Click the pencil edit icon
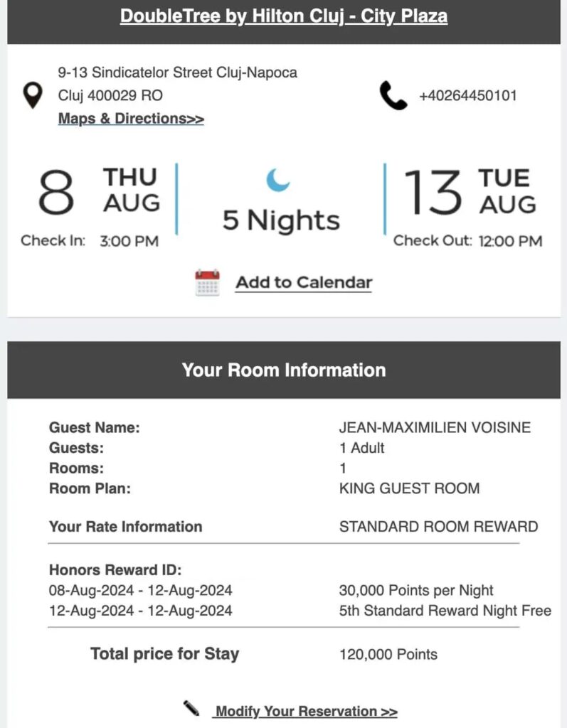This screenshot has width=567, height=728. point(191,708)
